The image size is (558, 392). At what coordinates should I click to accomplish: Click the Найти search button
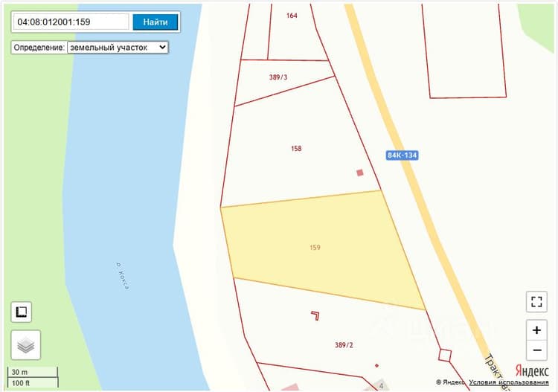pos(155,22)
